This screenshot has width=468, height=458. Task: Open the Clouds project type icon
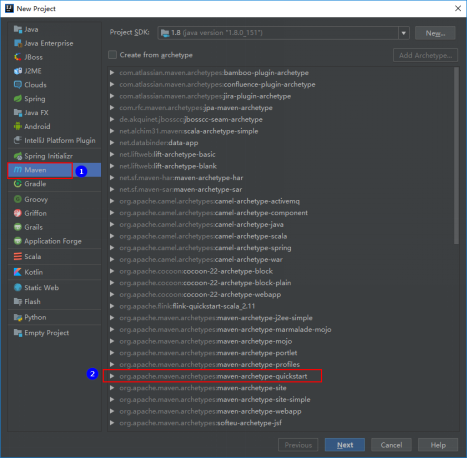18,85
